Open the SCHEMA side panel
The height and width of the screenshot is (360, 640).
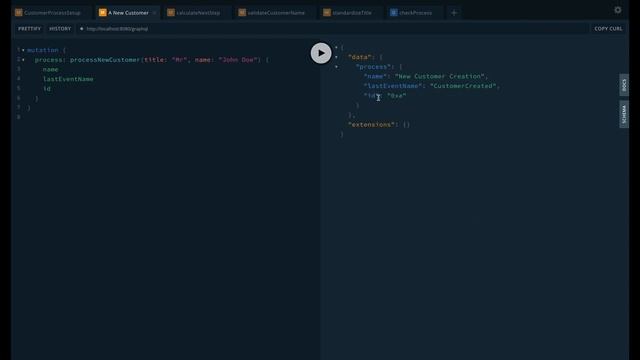(x=624, y=114)
